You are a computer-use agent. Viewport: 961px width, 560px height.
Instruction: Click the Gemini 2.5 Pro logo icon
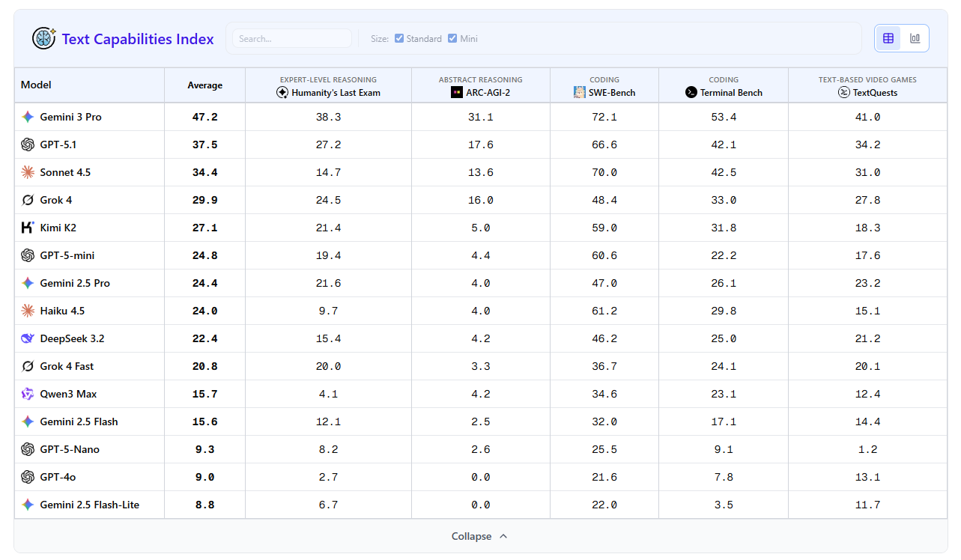click(28, 283)
